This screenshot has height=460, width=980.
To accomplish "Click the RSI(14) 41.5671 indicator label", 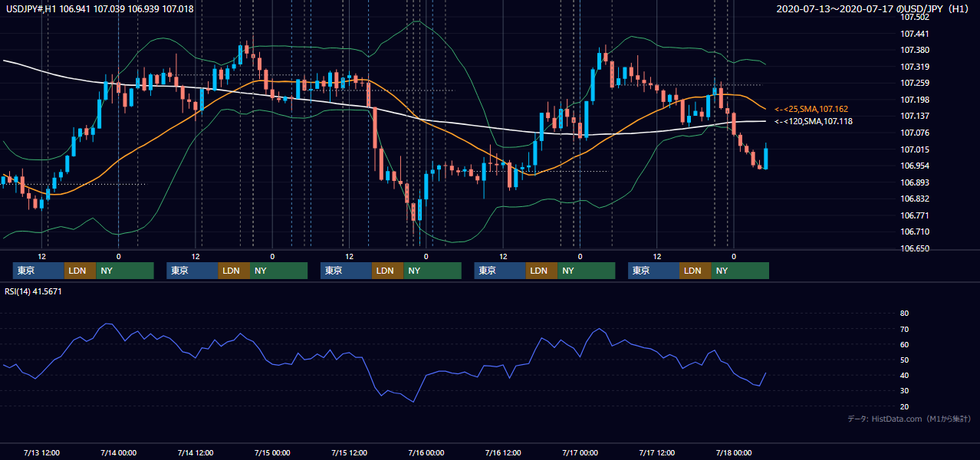I will click(x=34, y=291).
